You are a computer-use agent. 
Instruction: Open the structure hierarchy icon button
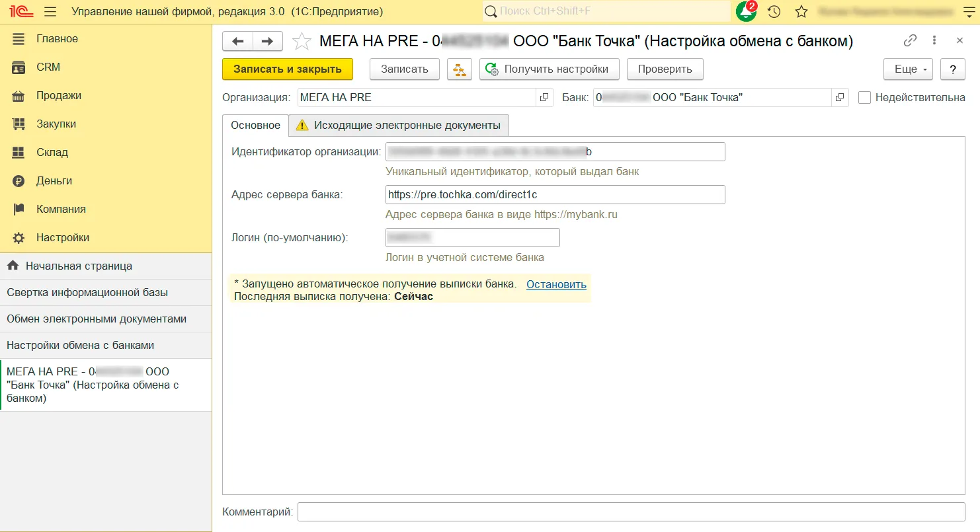(460, 69)
